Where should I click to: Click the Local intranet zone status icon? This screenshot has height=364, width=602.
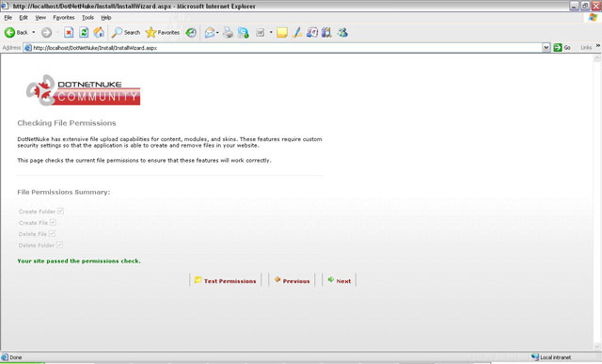(535, 357)
